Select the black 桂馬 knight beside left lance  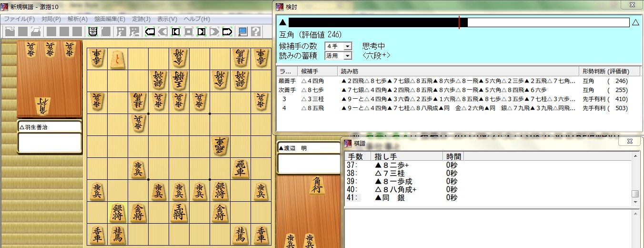pos(117,234)
